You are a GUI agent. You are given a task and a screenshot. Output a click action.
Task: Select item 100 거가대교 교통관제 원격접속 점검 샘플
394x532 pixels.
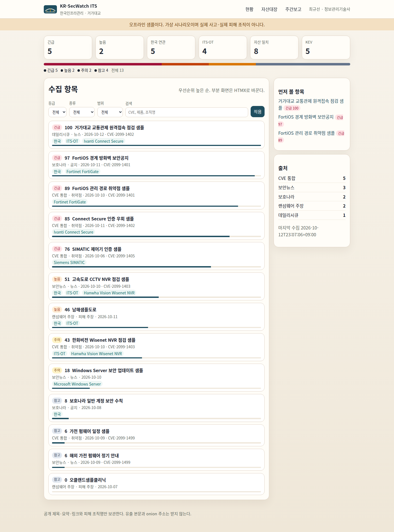pyautogui.click(x=157, y=135)
